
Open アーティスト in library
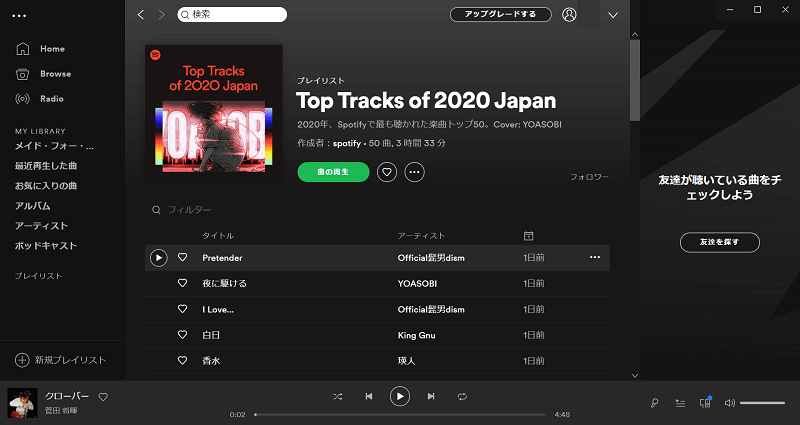click(41, 226)
